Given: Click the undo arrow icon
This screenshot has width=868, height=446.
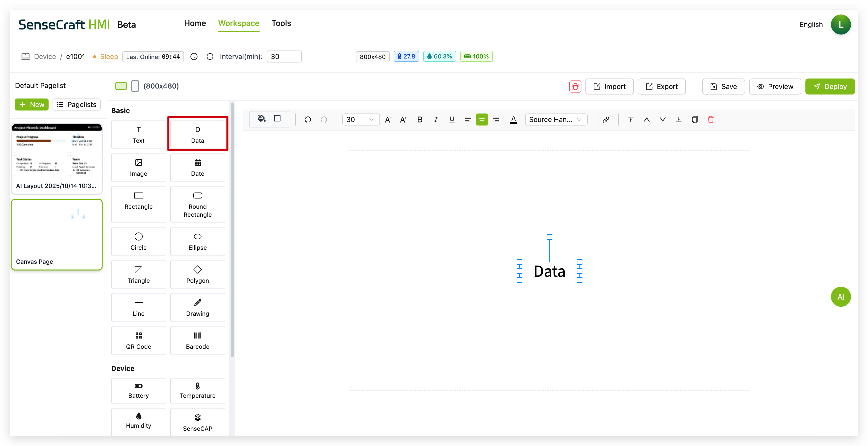Looking at the screenshot, I should pos(308,119).
